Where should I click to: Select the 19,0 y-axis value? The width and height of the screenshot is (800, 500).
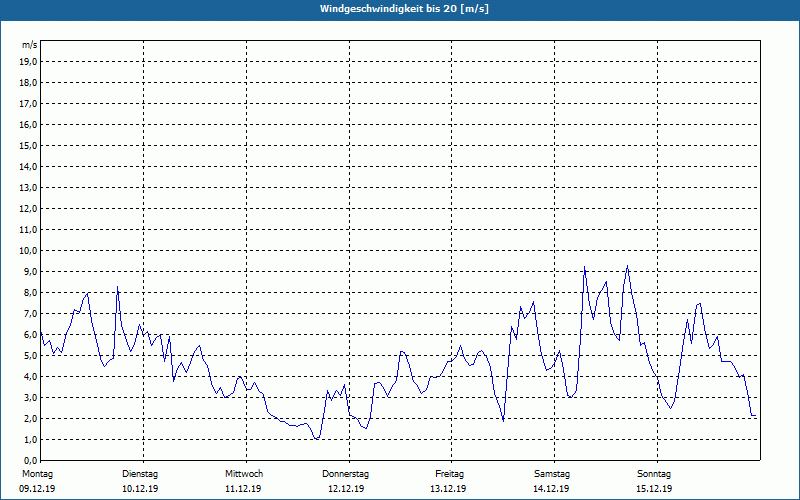(28, 62)
